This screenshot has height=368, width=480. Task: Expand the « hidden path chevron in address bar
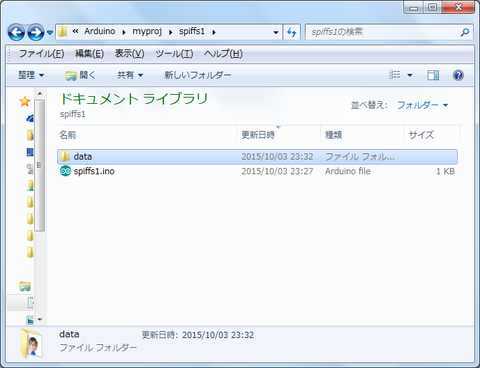point(75,32)
